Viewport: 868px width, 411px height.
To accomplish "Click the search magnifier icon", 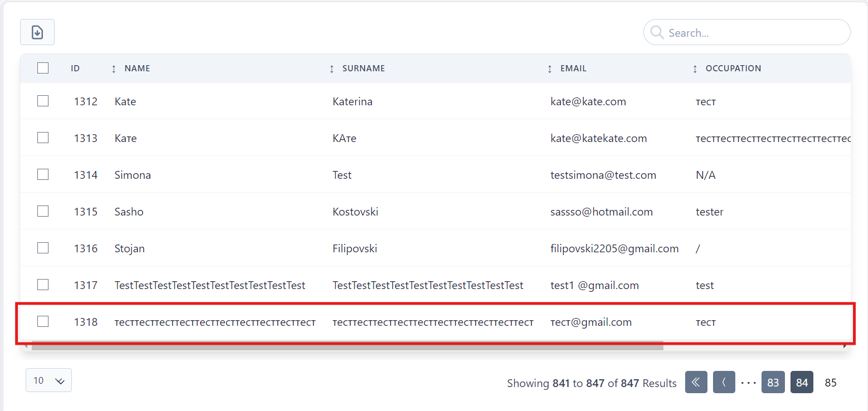I will pos(657,33).
